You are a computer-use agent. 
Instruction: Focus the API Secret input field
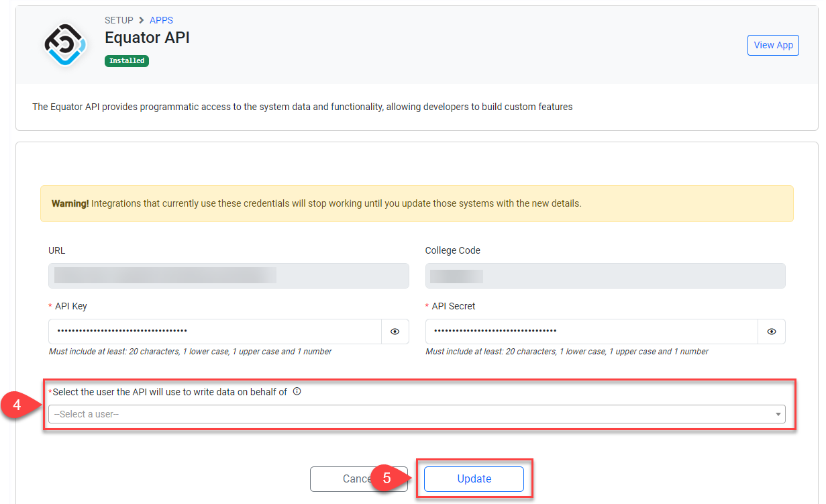pyautogui.click(x=592, y=332)
